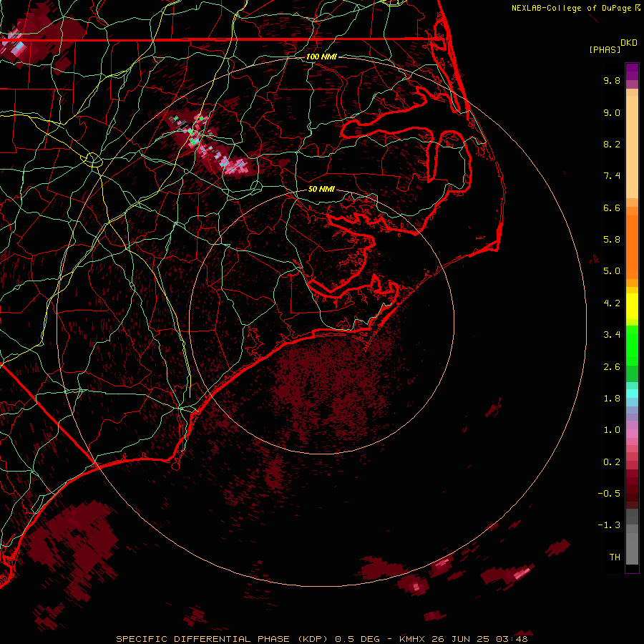Click the 4.2 scale value
The width and height of the screenshot is (644, 644).
pos(612,303)
